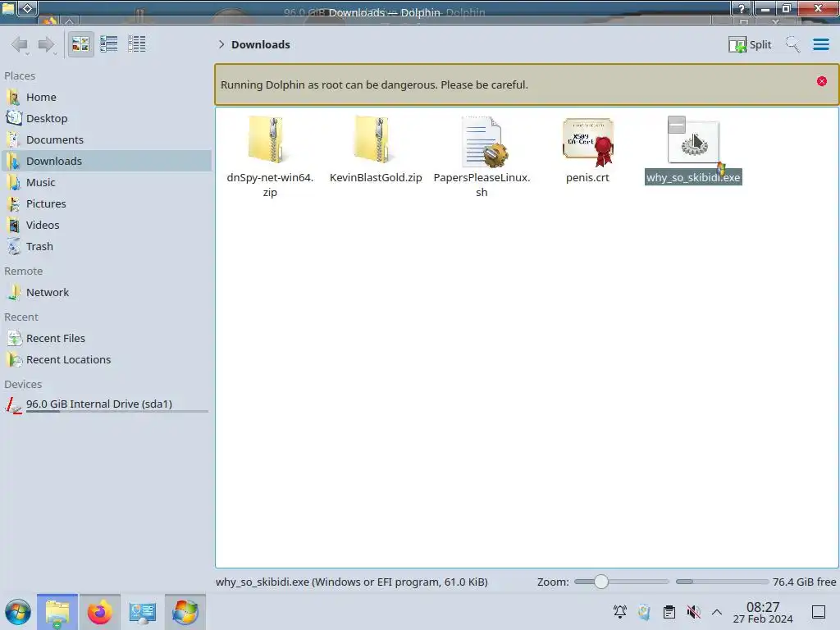Click the Downloads breadcrumb label

coord(261,44)
